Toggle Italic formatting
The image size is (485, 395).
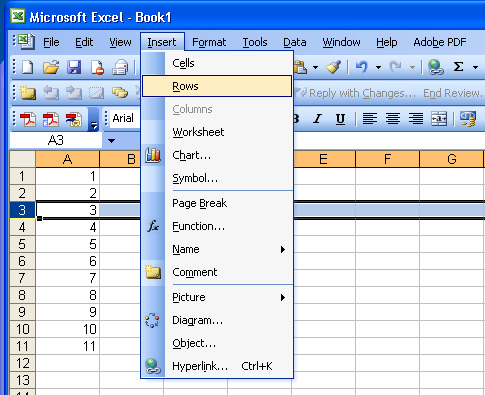tap(317, 119)
